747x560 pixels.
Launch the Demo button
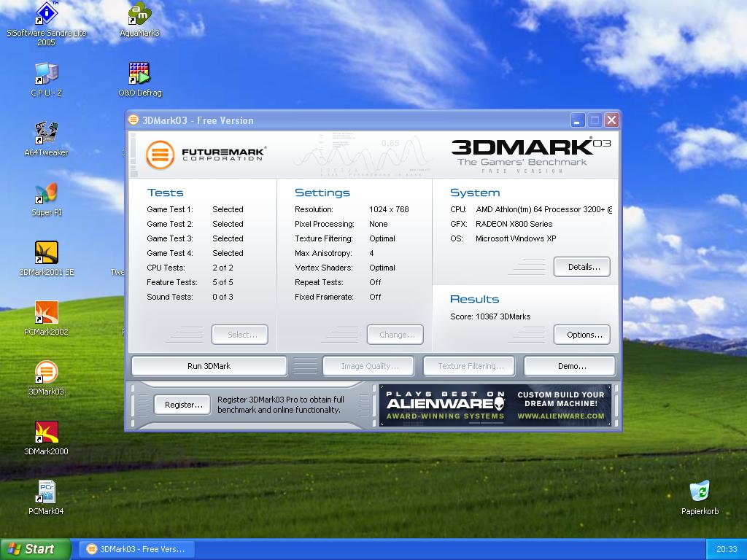click(x=570, y=366)
